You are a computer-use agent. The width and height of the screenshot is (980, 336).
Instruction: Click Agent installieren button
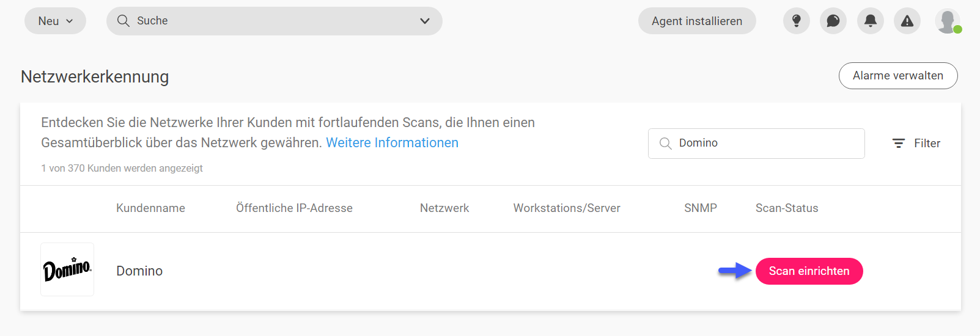pos(697,21)
